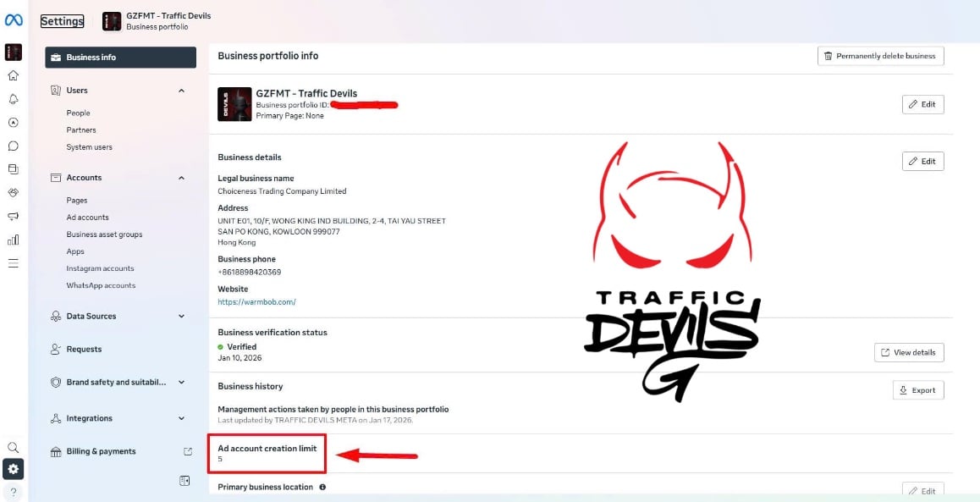Click Permanently delete business button
The height and width of the screenshot is (502, 980).
881,56
